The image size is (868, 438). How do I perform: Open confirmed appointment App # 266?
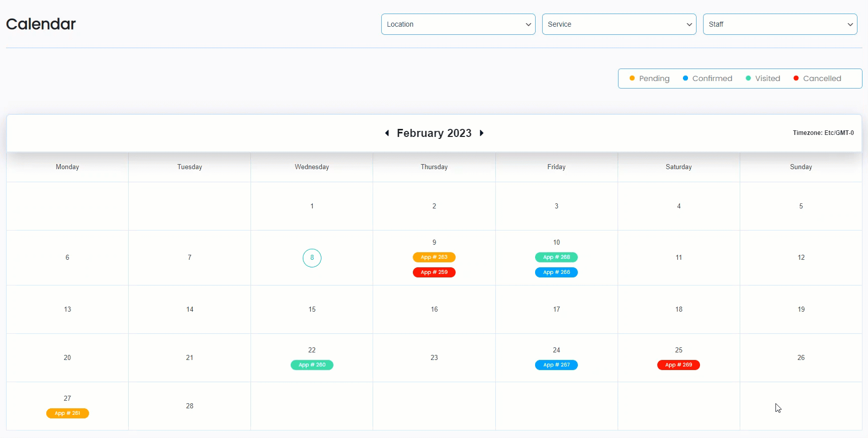click(x=556, y=272)
